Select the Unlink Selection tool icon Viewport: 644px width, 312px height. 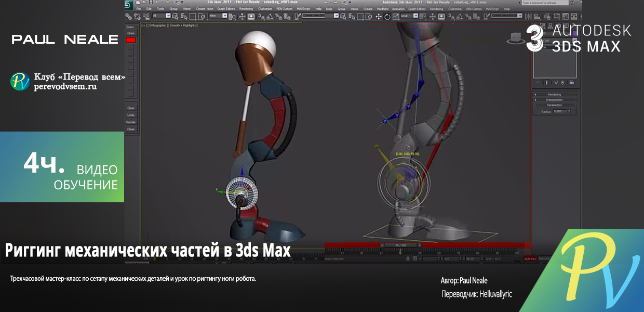137,16
